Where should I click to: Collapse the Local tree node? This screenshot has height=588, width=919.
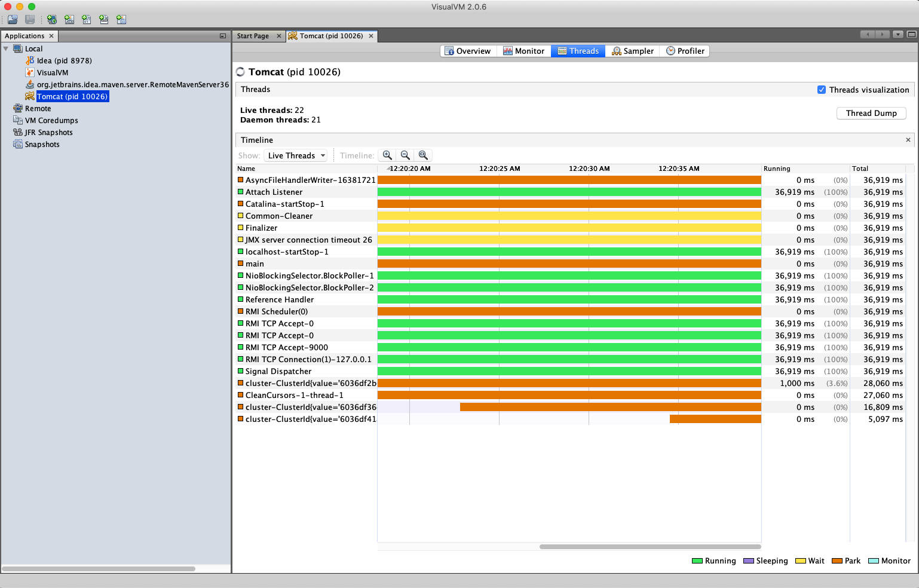point(6,49)
